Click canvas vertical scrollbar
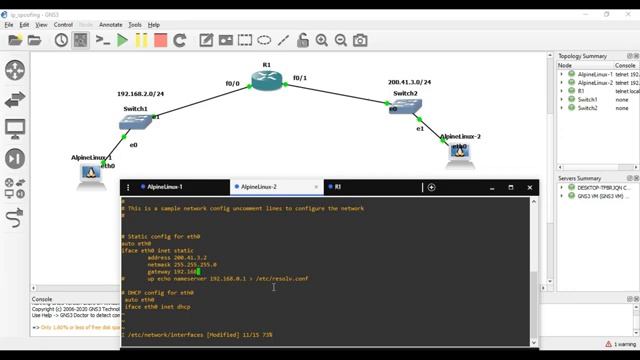The image size is (640, 360). coord(550,168)
